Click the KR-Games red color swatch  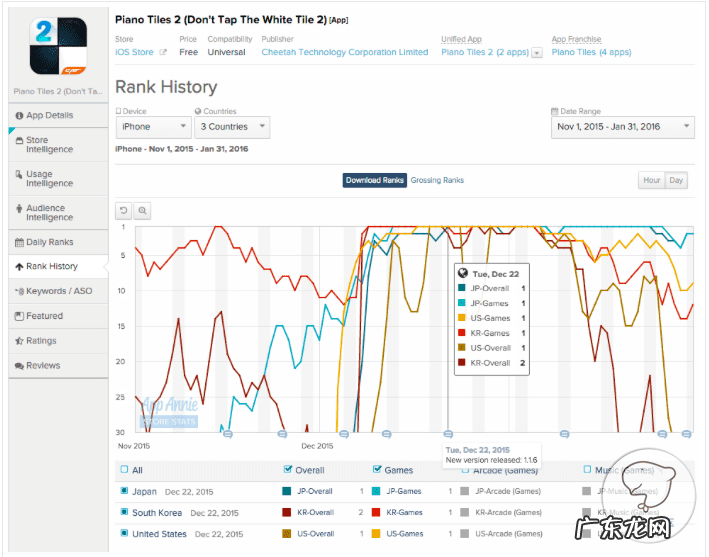(377, 512)
